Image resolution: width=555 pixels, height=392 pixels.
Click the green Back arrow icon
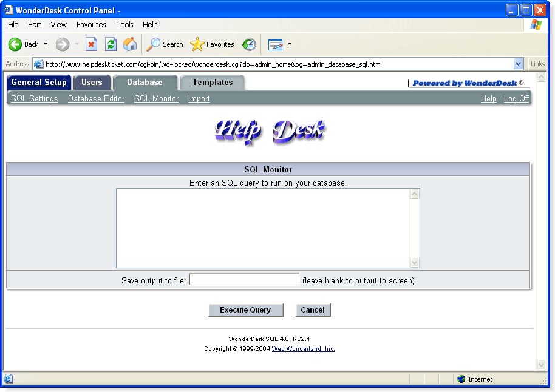pos(15,44)
